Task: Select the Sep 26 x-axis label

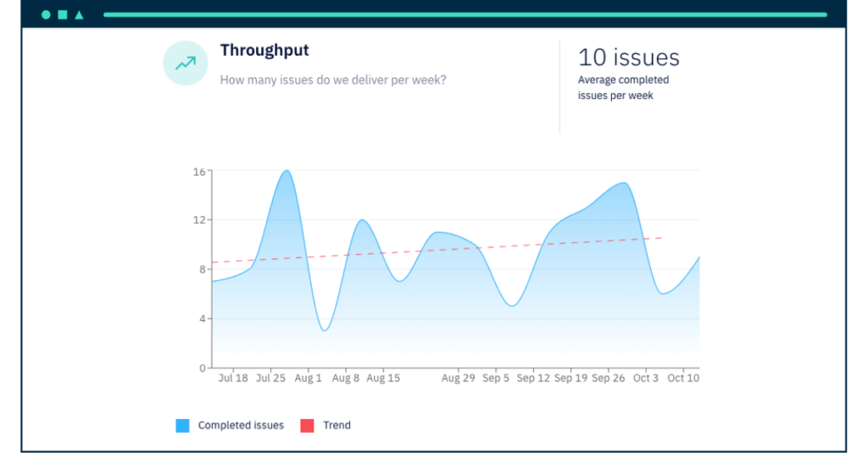Action: coord(608,378)
